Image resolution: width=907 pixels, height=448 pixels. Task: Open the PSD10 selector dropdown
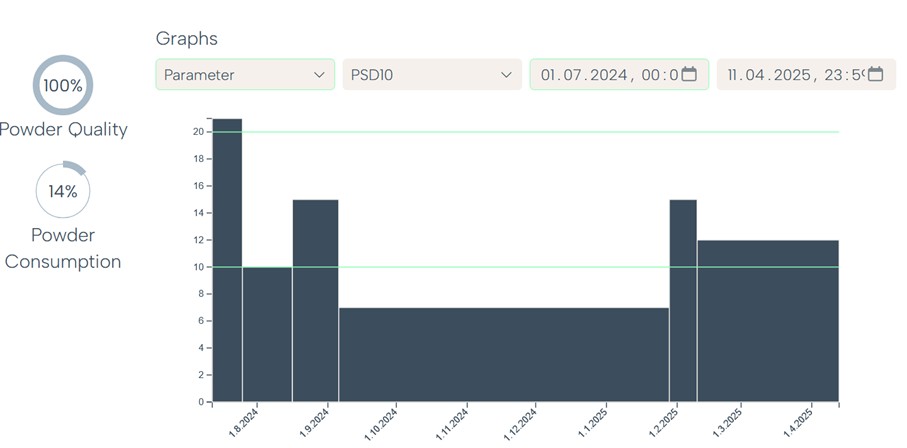coord(432,75)
